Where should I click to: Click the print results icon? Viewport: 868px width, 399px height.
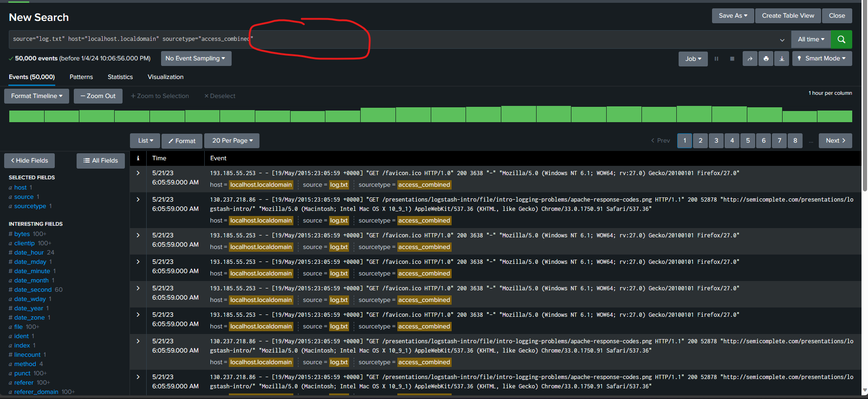click(766, 59)
